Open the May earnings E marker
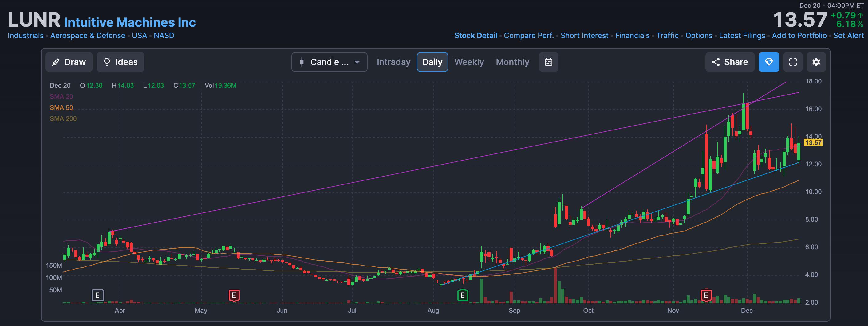Image resolution: width=868 pixels, height=326 pixels. click(234, 295)
